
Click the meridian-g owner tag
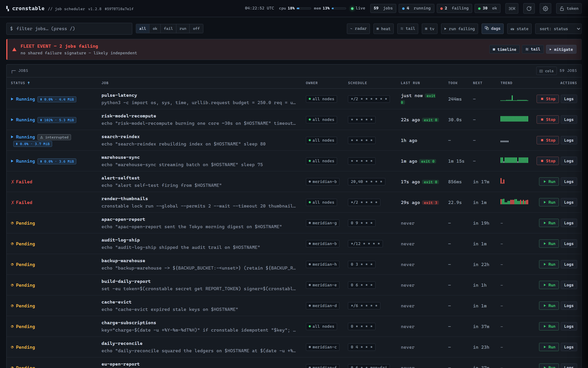click(322, 223)
